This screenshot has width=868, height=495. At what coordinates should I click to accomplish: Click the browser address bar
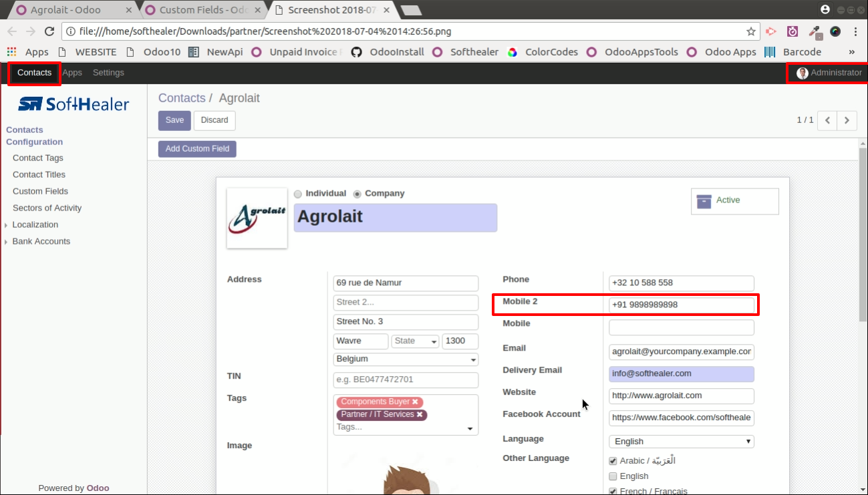[x=411, y=31]
